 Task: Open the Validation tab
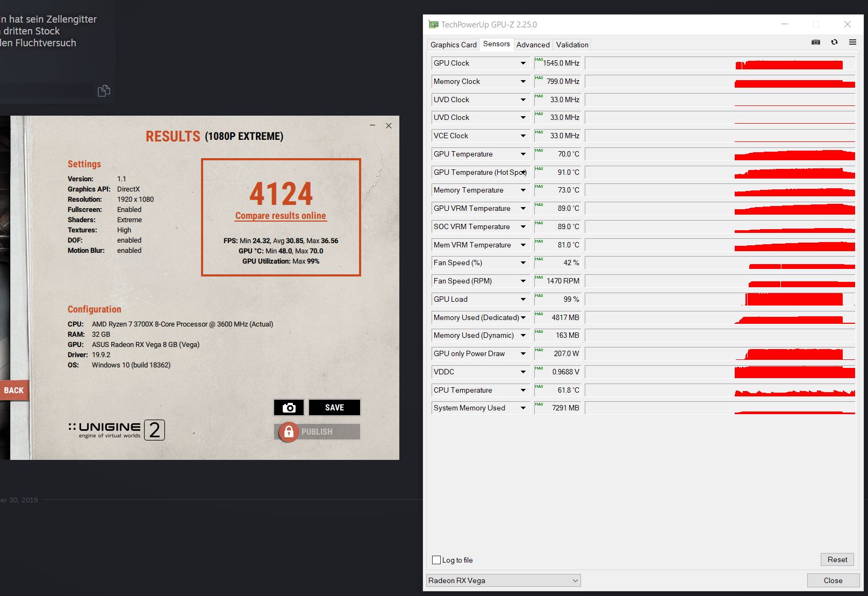[572, 45]
